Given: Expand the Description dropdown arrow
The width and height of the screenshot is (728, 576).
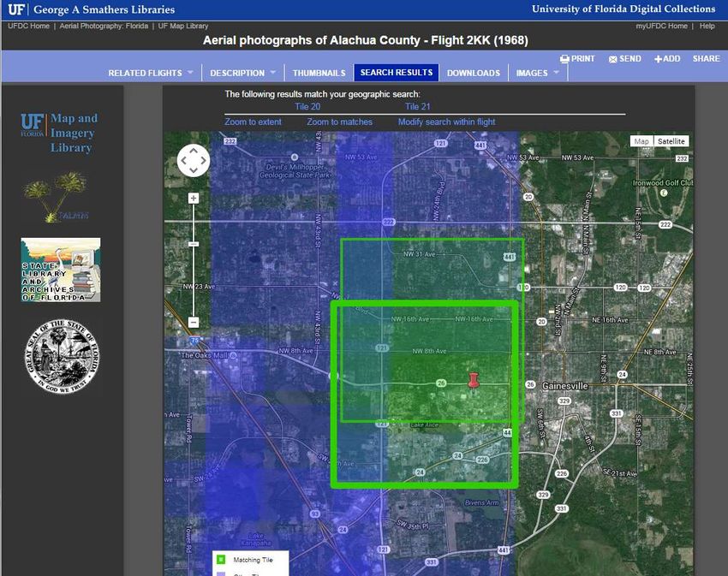Looking at the screenshot, I should (272, 73).
